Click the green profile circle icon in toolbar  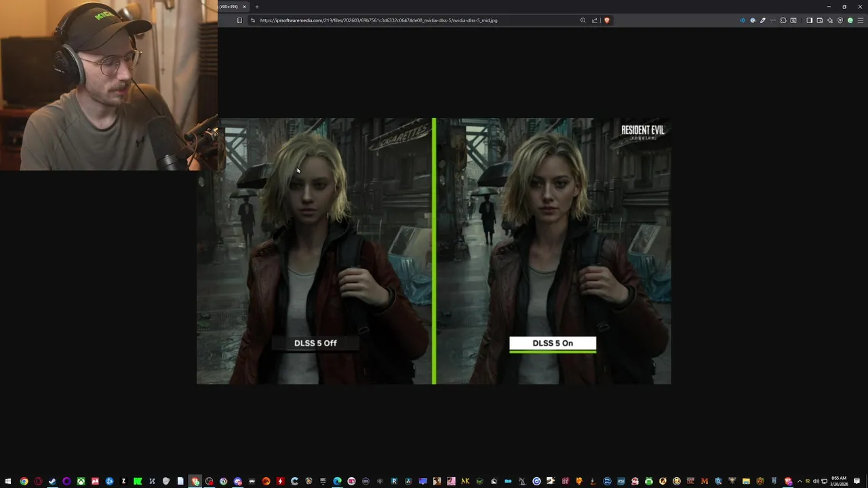tap(850, 20)
